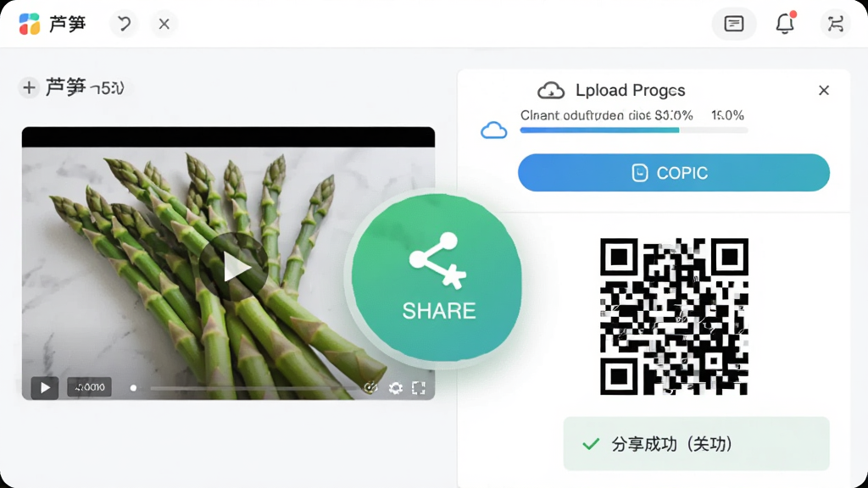This screenshot has height=488, width=868.
Task: Open the messages panel icon
Action: [x=733, y=24]
